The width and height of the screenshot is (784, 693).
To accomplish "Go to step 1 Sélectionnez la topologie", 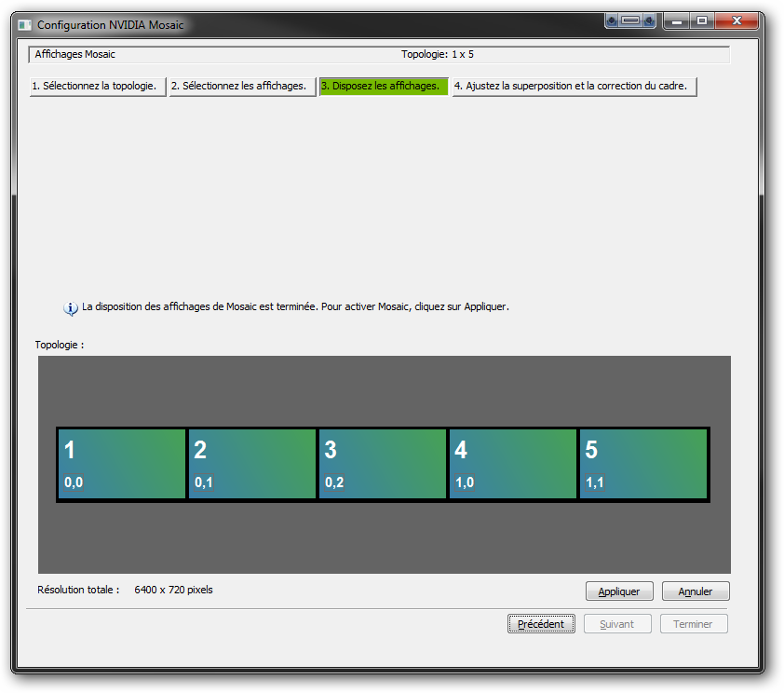I will (98, 87).
